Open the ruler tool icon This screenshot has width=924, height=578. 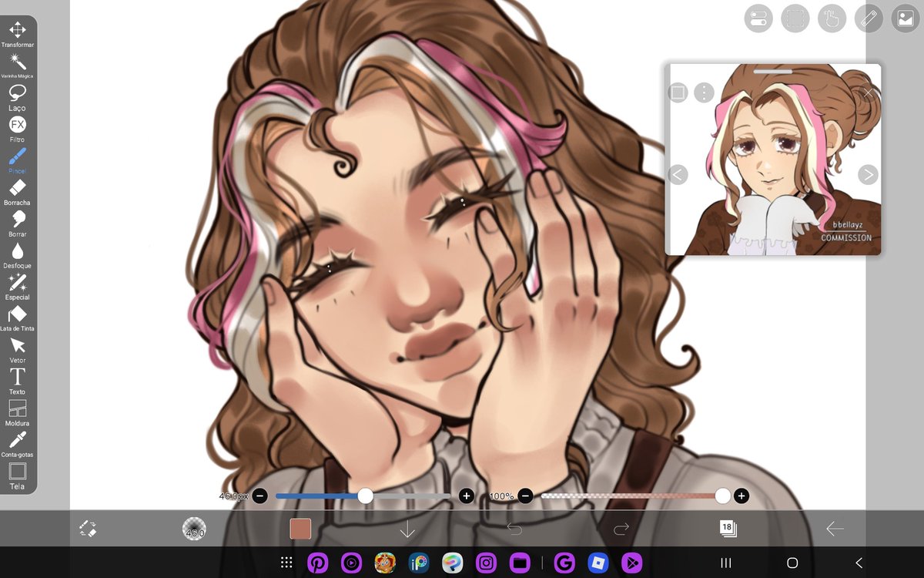coord(869,18)
